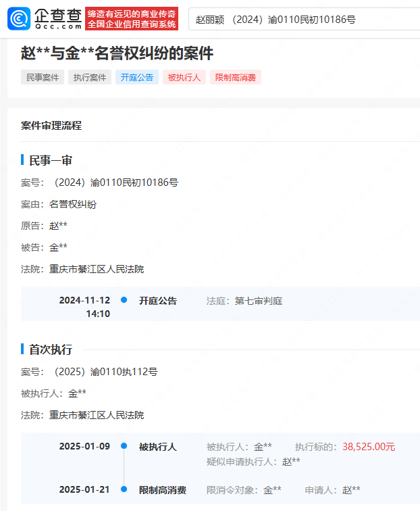The image size is (420, 511).
Task: Select courtroom text 第七审判庭
Action: tap(259, 301)
